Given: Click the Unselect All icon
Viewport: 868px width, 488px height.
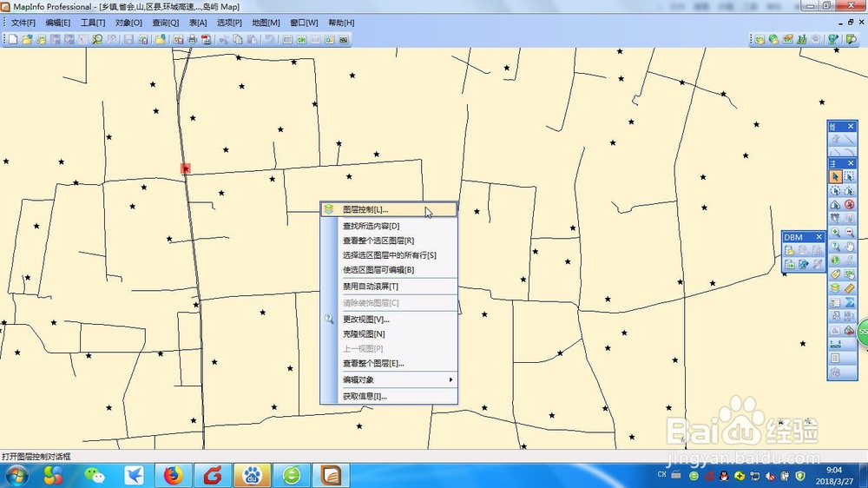Looking at the screenshot, I should coord(849,204).
